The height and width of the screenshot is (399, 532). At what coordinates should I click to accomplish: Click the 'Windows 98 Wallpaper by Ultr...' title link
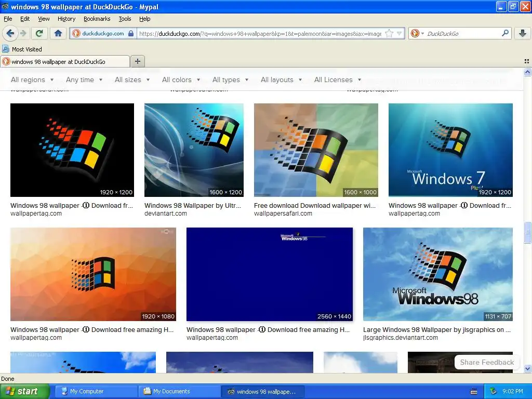[x=193, y=206]
